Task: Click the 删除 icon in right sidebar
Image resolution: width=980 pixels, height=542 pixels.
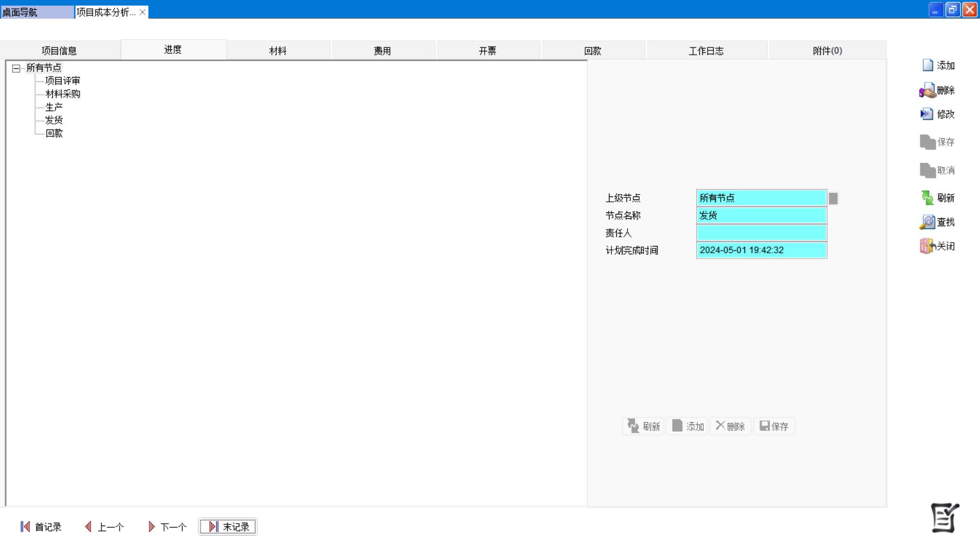Action: click(928, 90)
